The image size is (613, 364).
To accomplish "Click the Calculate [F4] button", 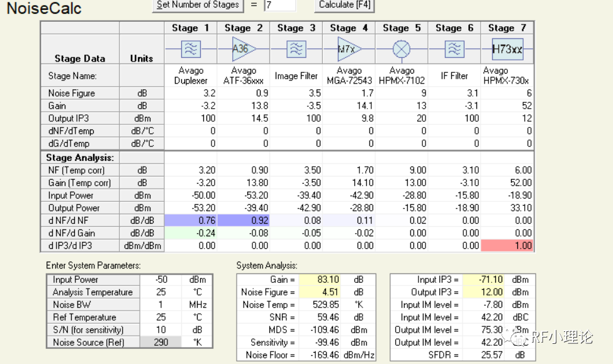I will coord(344,5).
